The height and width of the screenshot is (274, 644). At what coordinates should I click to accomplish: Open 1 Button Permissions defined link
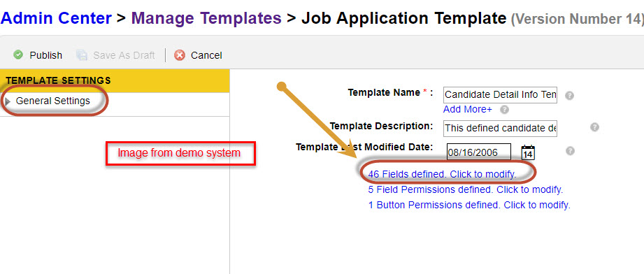[469, 205]
